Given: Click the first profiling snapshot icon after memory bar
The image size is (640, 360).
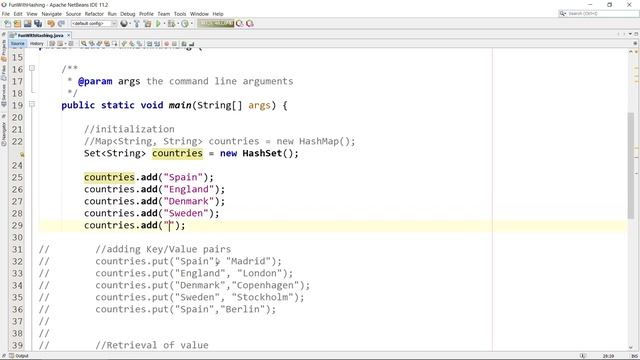Looking at the screenshot, I should [x=240, y=24].
